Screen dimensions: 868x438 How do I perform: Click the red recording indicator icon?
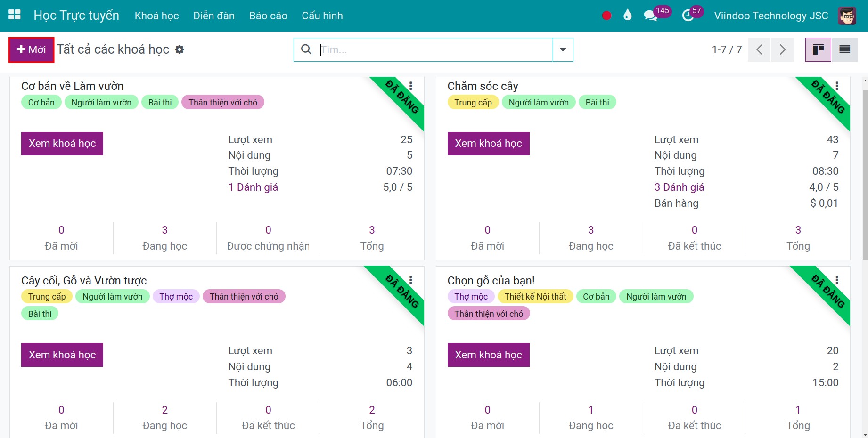(606, 16)
